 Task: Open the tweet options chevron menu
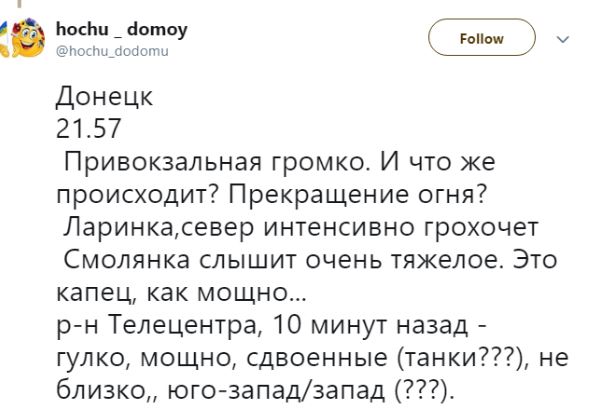(563, 39)
